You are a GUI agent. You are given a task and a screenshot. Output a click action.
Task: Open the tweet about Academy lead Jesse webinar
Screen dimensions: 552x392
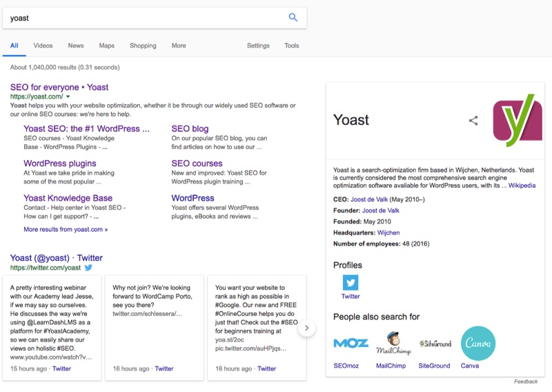click(x=52, y=328)
